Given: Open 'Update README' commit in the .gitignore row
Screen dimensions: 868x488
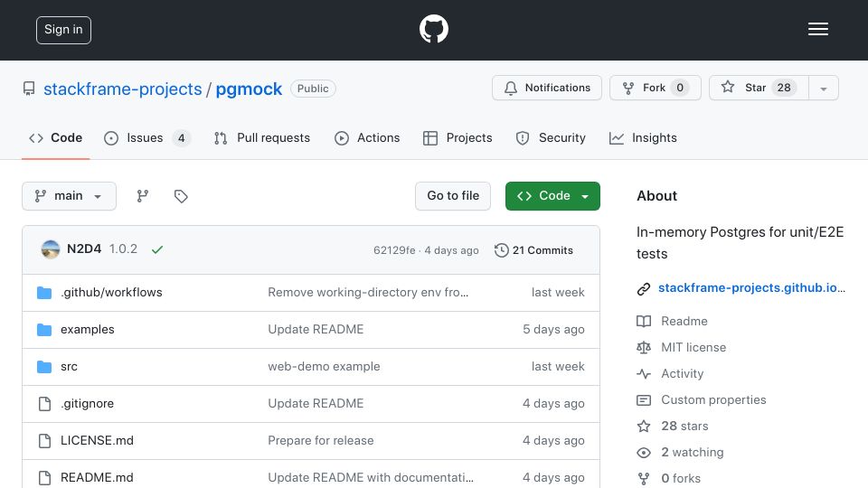Looking at the screenshot, I should tap(316, 403).
